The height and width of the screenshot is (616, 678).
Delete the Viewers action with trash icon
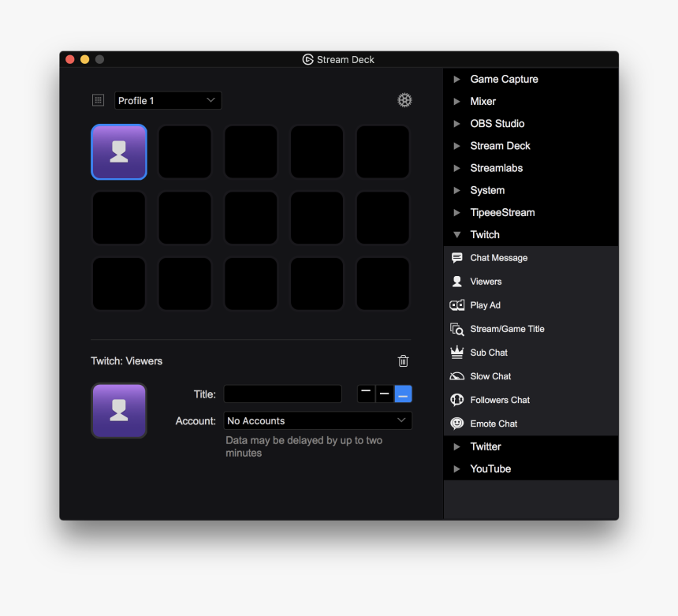pos(403,360)
